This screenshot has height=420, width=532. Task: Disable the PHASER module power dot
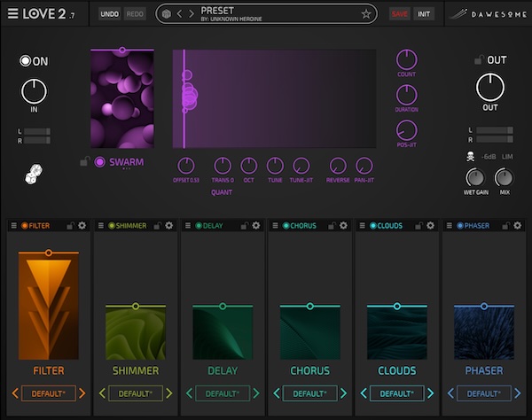tap(460, 225)
